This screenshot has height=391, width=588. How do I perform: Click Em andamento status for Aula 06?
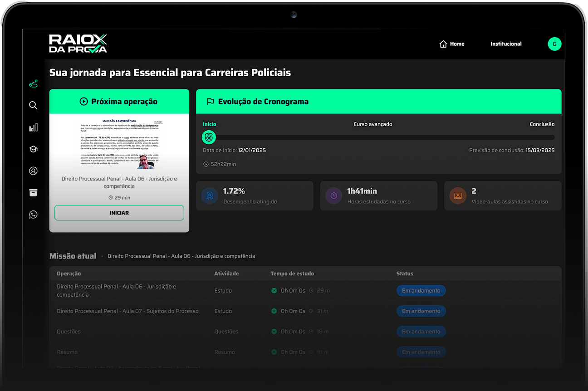coord(421,291)
